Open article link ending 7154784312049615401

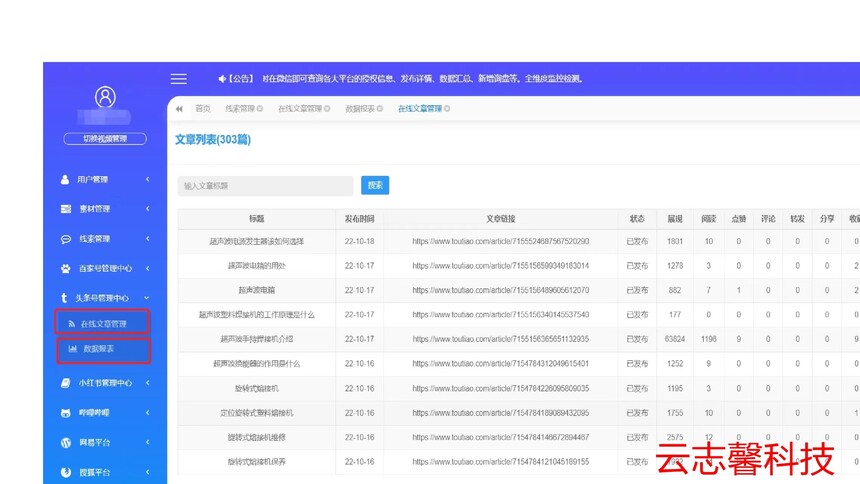point(501,364)
